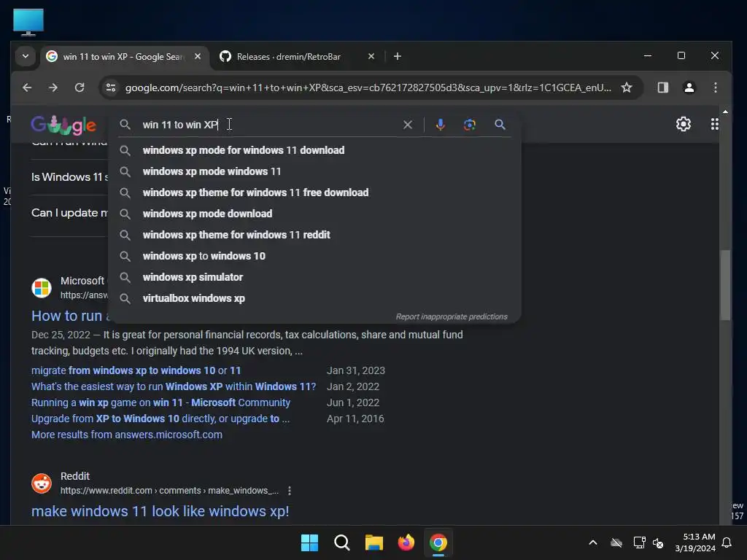The height and width of the screenshot is (560, 747).
Task: Open make windows 11 look like windows xp result
Action: [x=160, y=511]
